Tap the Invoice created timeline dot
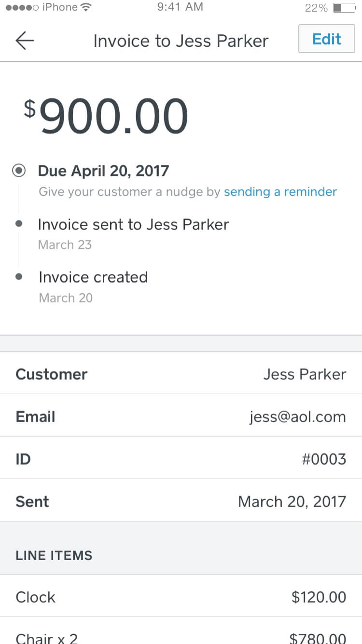 19,277
